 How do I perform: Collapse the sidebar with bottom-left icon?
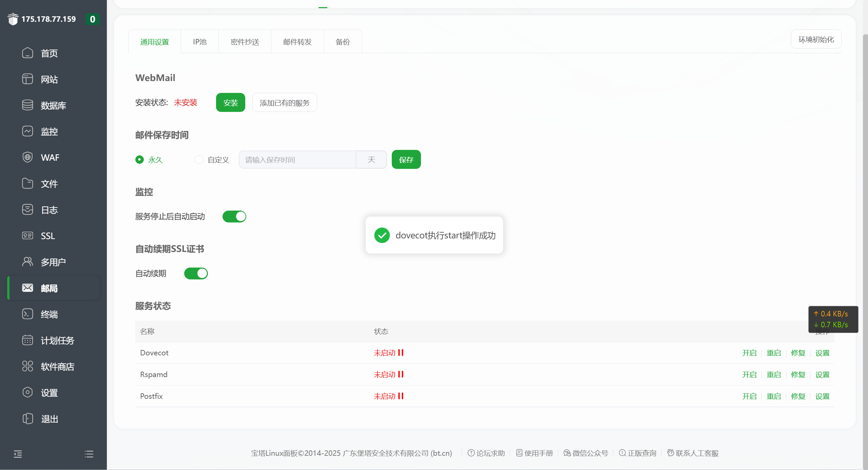click(18, 454)
